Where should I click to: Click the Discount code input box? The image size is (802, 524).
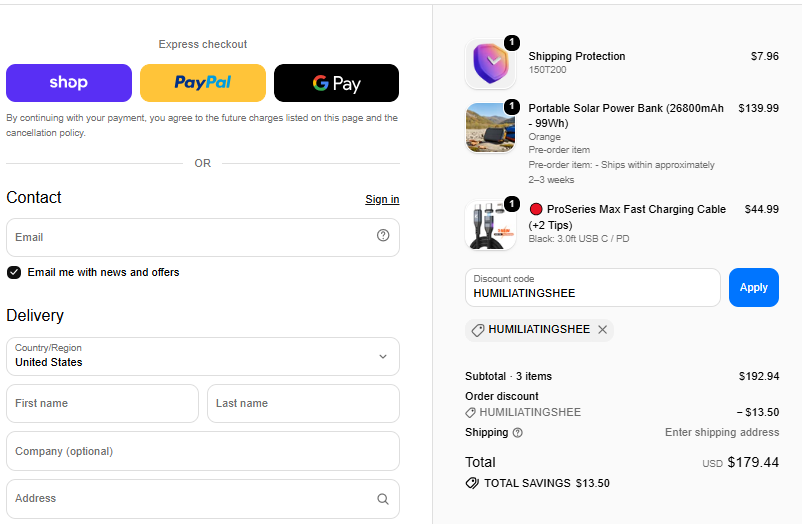tap(593, 288)
